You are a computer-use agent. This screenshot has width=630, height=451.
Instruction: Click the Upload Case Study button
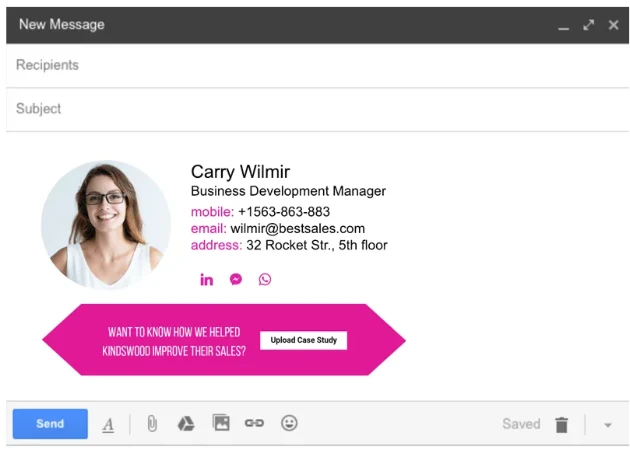coord(303,340)
